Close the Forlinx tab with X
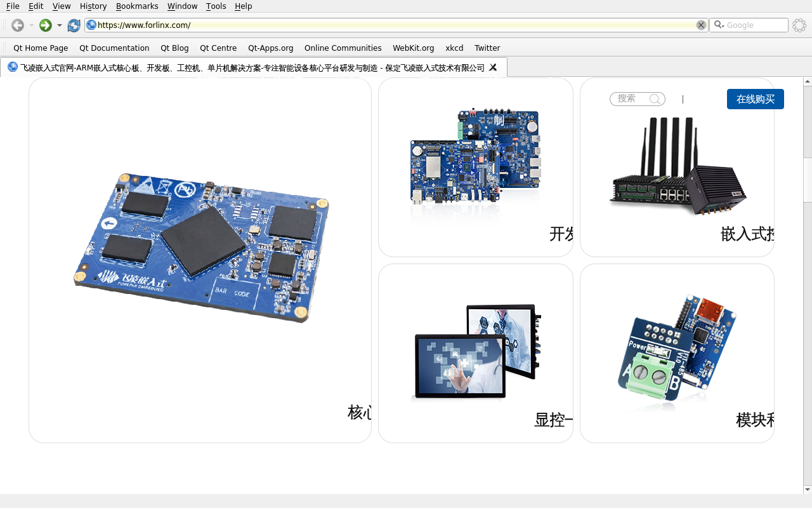The width and height of the screenshot is (812, 508). [x=493, y=67]
